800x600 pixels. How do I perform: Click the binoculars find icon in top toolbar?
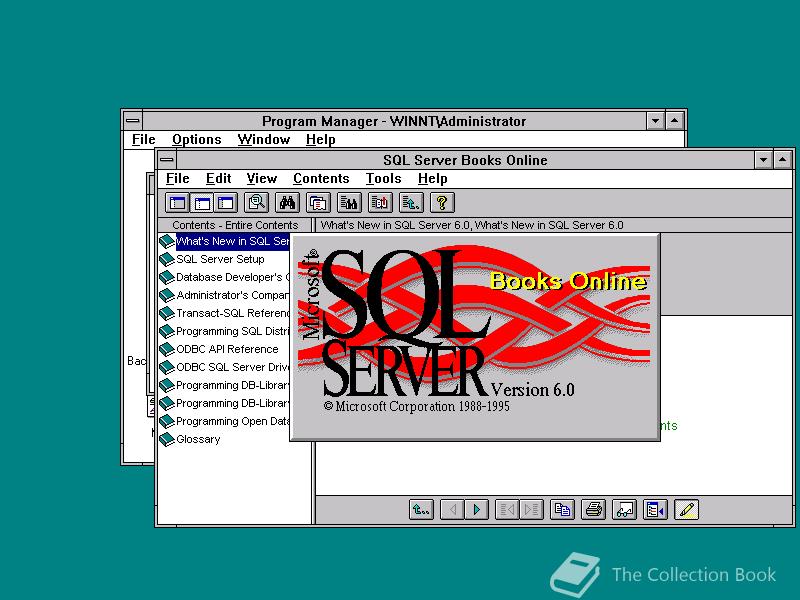[287, 203]
